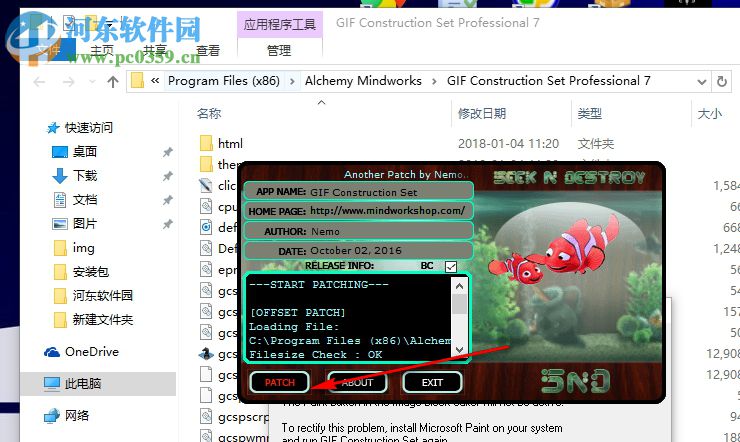Click the AUTHOR Nemo field
The height and width of the screenshot is (442, 740).
(x=359, y=231)
